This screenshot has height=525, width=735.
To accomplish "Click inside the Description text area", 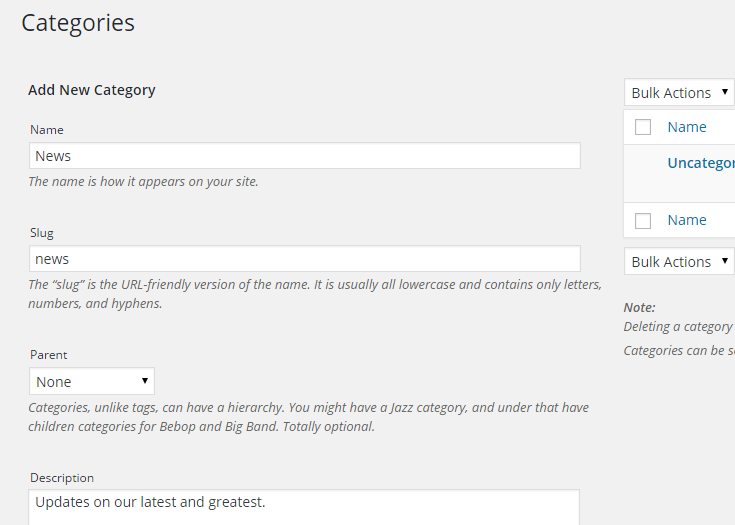I will 304,506.
